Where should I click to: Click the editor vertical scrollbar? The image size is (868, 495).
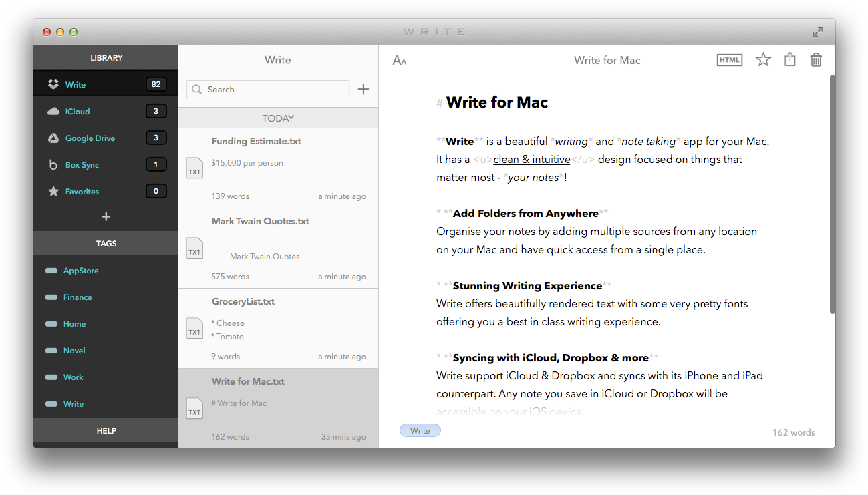coord(832,194)
